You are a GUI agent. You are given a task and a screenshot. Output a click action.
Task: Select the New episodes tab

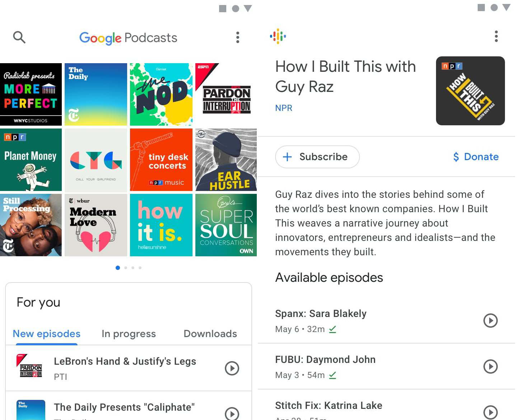[x=47, y=334]
